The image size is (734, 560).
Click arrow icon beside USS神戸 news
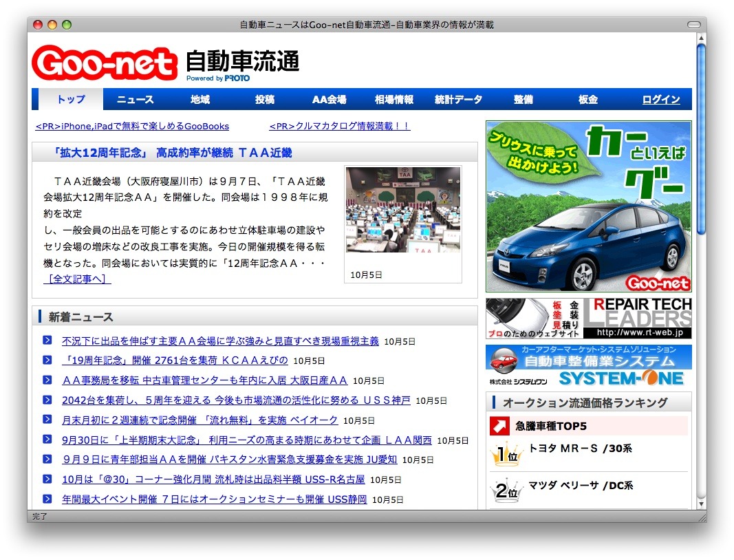point(47,400)
